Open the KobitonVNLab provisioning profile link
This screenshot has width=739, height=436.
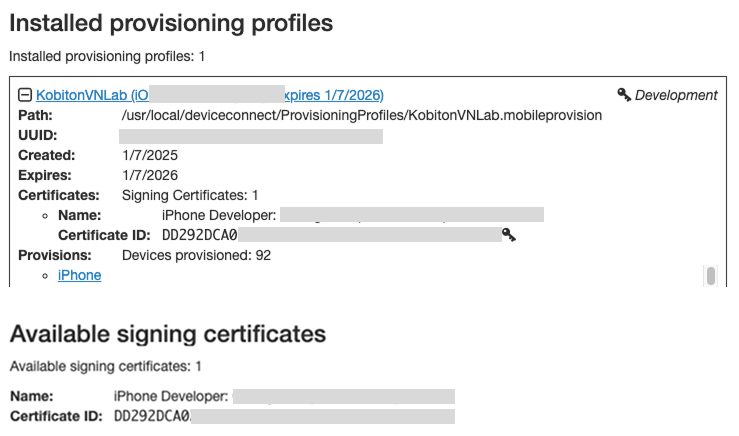[x=210, y=95]
